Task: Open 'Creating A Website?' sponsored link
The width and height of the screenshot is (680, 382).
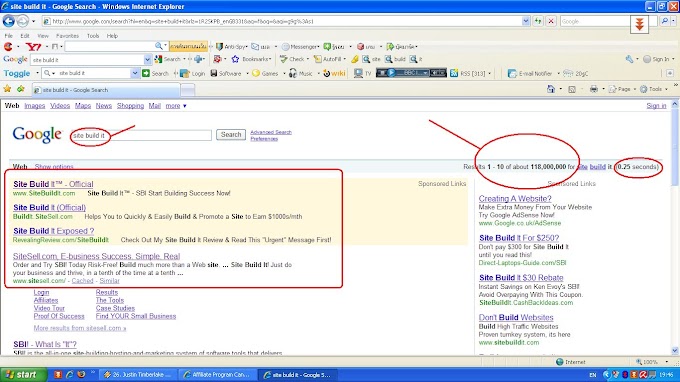Action: 515,199
